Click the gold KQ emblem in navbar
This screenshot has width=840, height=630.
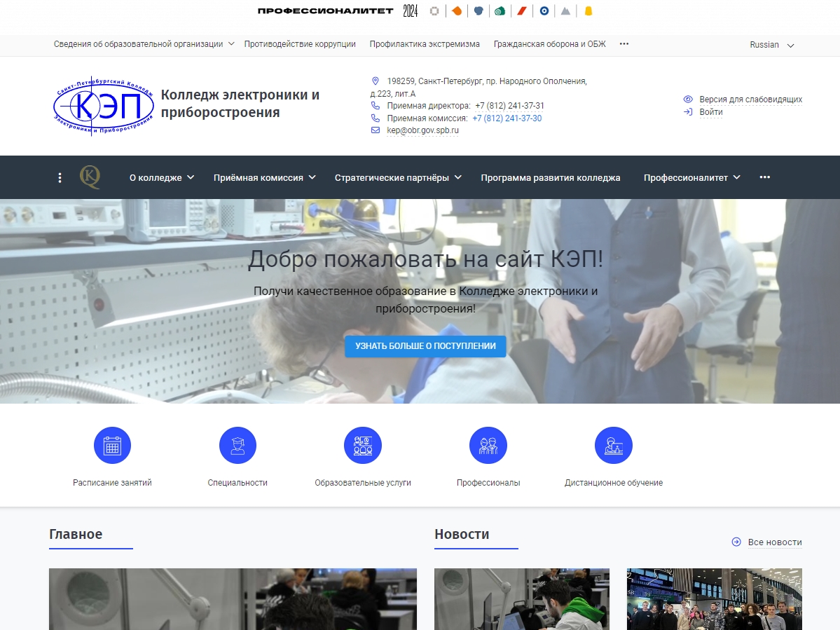coord(90,177)
